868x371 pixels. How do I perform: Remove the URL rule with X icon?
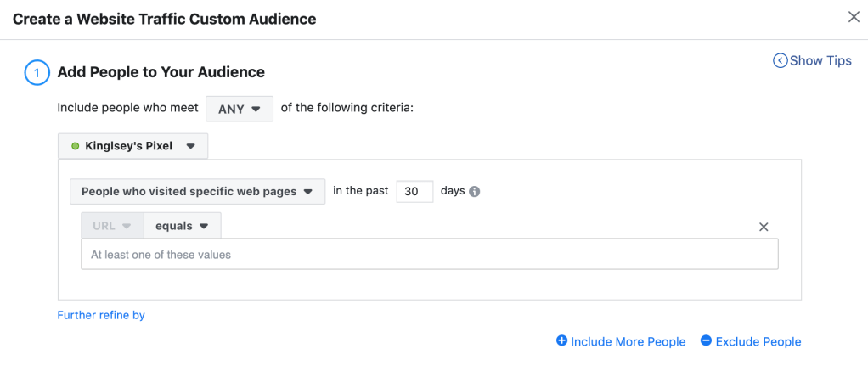(x=763, y=227)
